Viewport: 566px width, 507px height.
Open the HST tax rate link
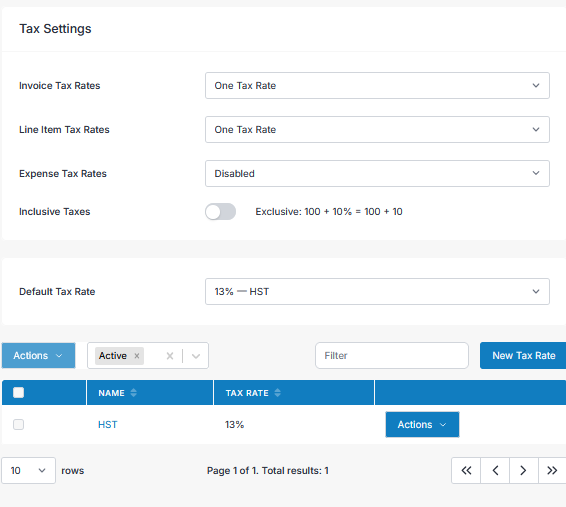coord(108,424)
